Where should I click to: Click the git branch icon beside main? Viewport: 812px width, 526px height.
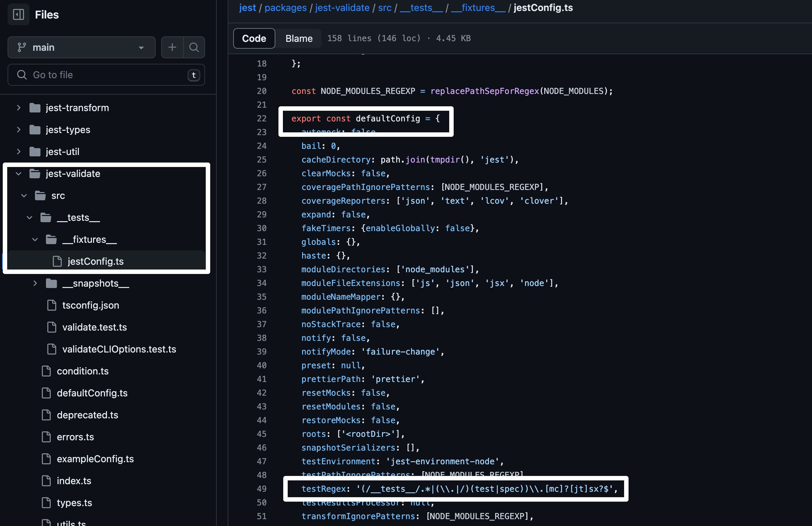point(22,47)
